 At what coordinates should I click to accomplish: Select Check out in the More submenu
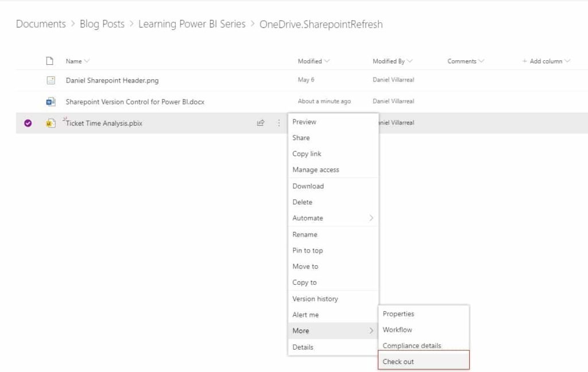click(x=424, y=361)
